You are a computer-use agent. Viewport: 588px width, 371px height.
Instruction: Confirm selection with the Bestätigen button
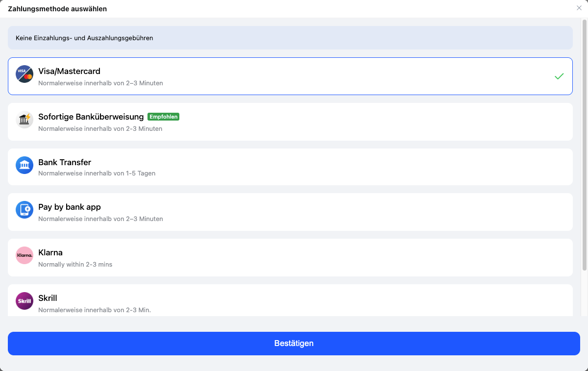click(294, 344)
